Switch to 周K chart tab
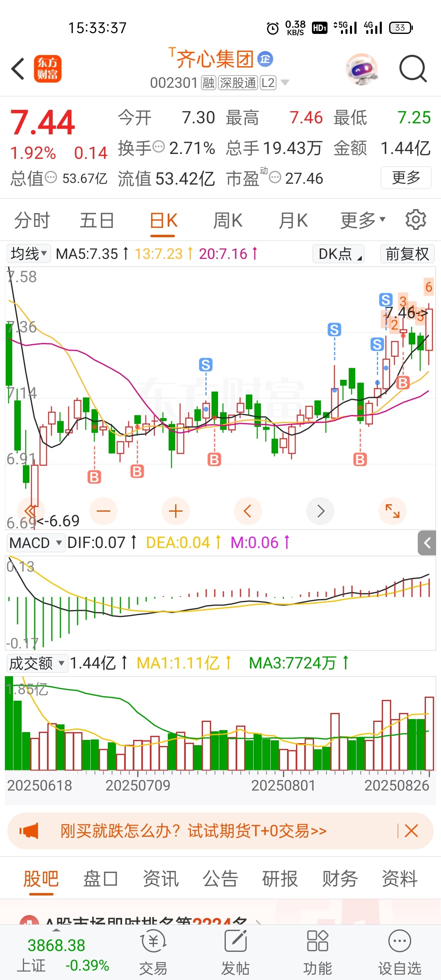The width and height of the screenshot is (441, 980). coord(228,220)
